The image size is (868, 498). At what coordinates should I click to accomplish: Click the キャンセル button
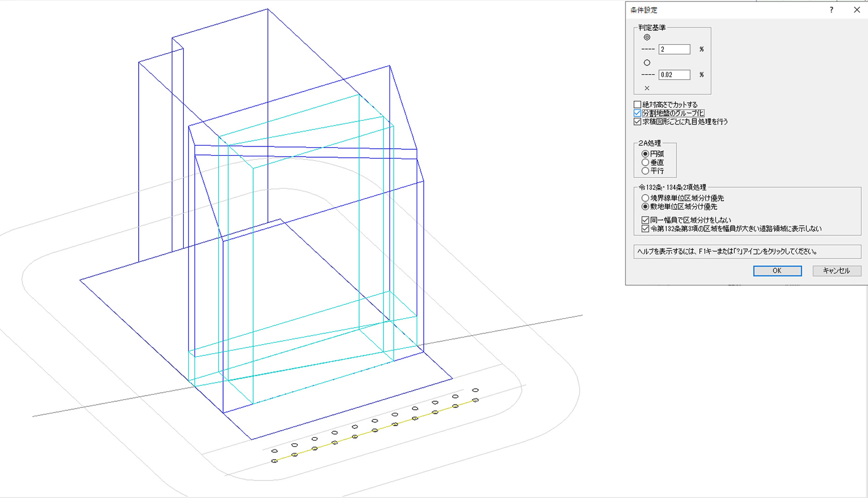tap(837, 271)
